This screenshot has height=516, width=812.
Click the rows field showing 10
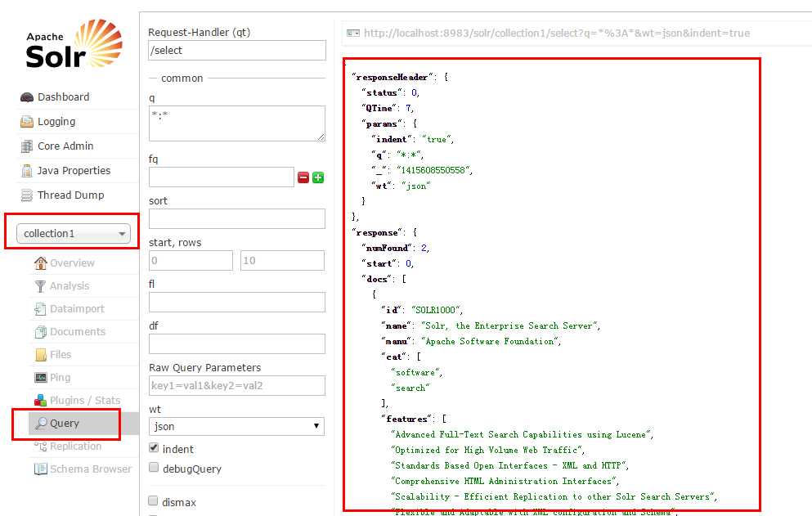282,261
